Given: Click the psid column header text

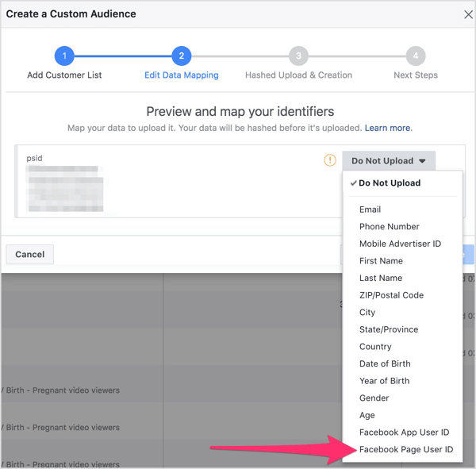Looking at the screenshot, I should [34, 158].
